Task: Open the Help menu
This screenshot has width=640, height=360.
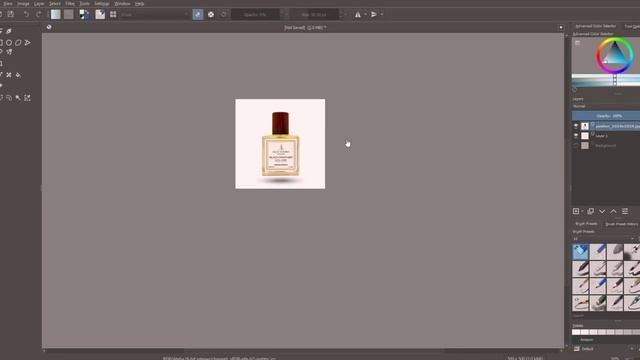Action: tap(140, 4)
